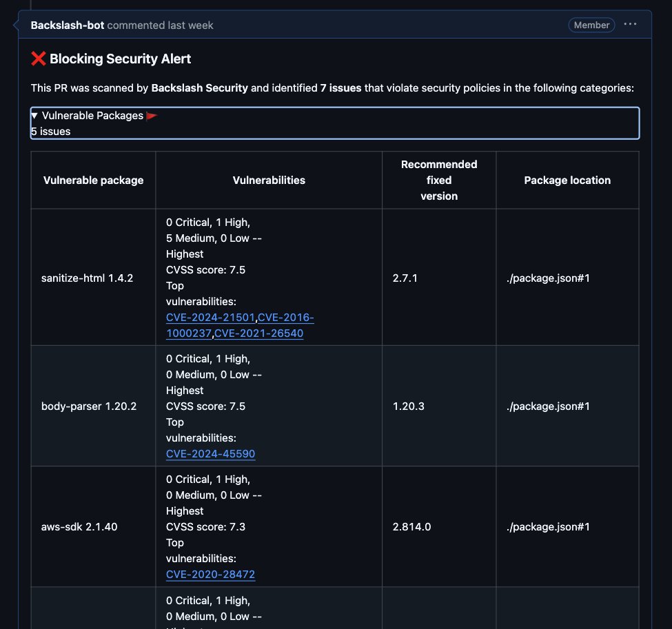Click 'CVSS score: 7.3' in aws-sdk row
The height and width of the screenshot is (629, 672).
pyautogui.click(x=205, y=527)
